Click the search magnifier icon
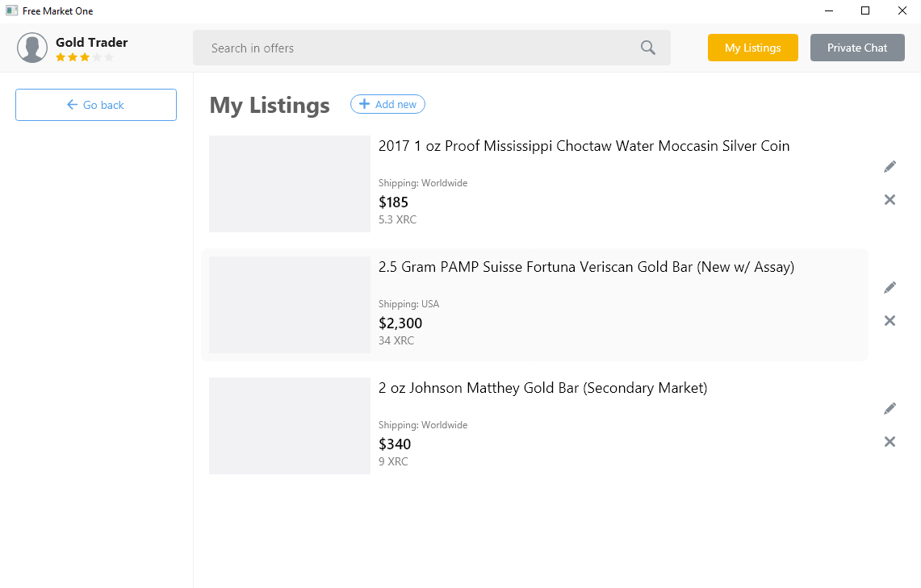Viewport: 921px width, 588px height. (648, 48)
